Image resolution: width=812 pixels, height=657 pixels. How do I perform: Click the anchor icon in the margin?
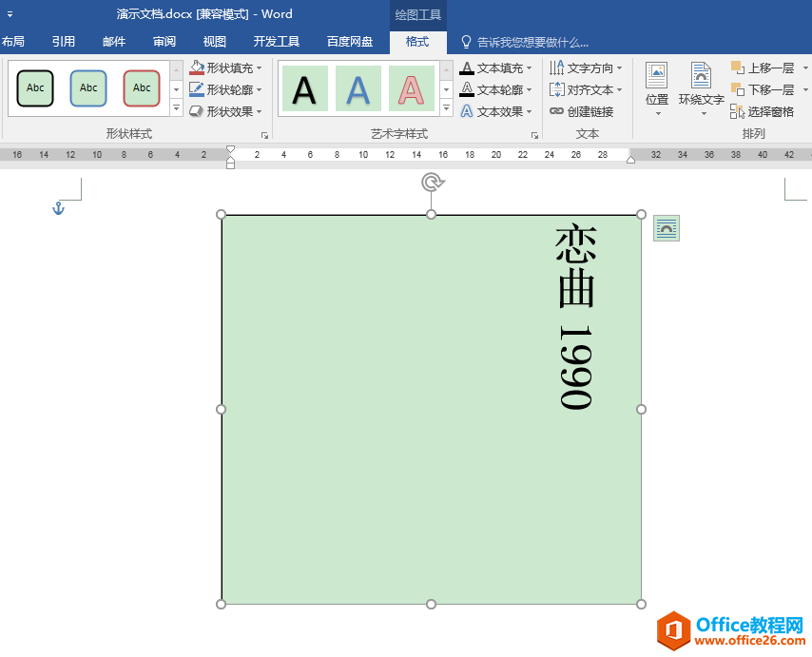[59, 208]
